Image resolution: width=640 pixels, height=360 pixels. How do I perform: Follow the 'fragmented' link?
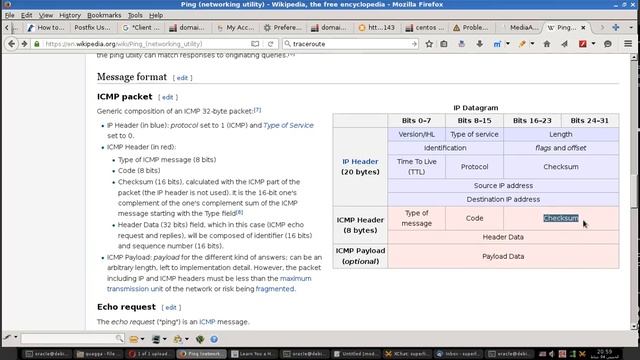[275, 289]
